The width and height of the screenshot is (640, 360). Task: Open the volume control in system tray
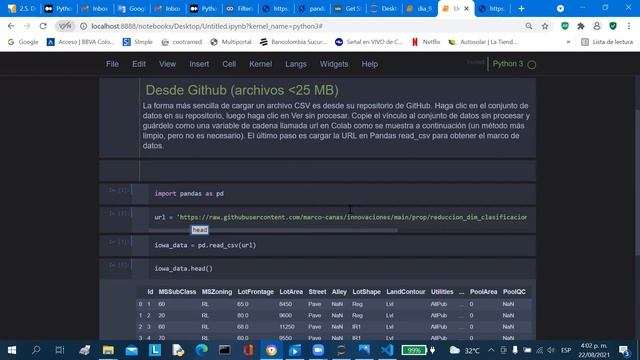pyautogui.click(x=551, y=350)
